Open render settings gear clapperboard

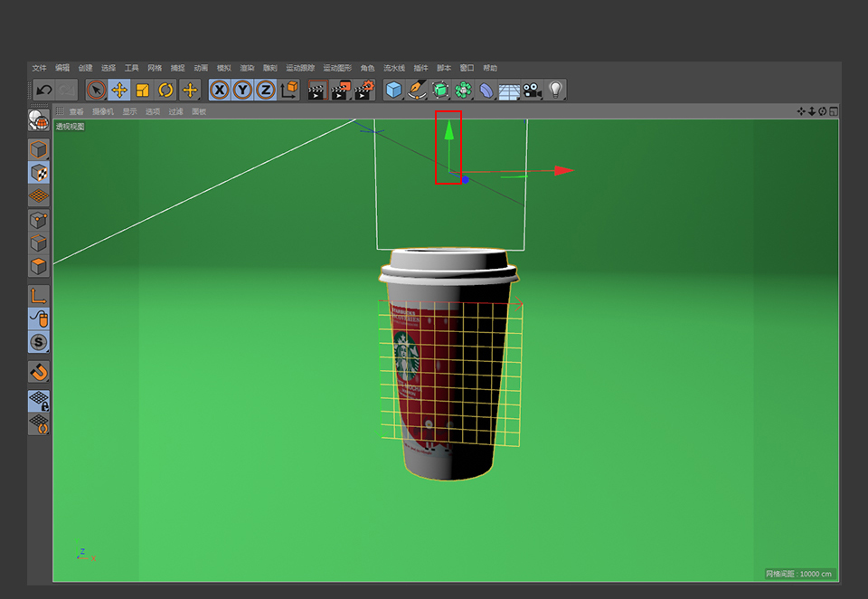point(364,90)
